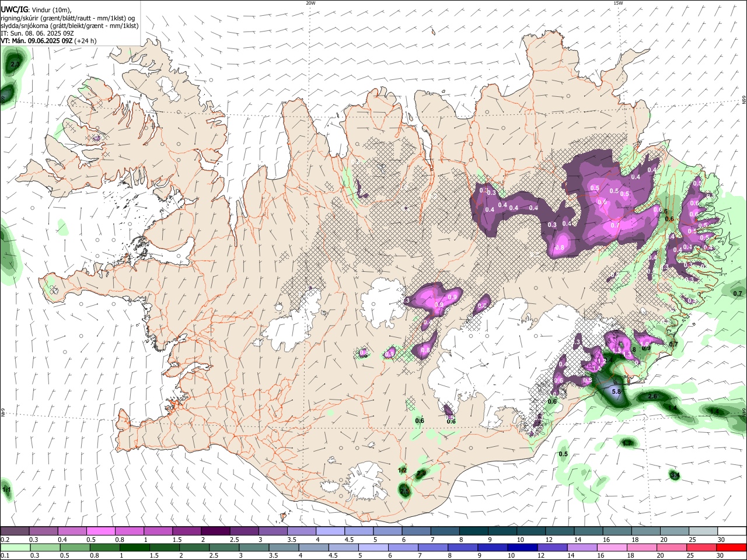The height and width of the screenshot is (560, 747).
Task: Pick the deep blue lower swatch at 10
Action: pyautogui.click(x=522, y=547)
